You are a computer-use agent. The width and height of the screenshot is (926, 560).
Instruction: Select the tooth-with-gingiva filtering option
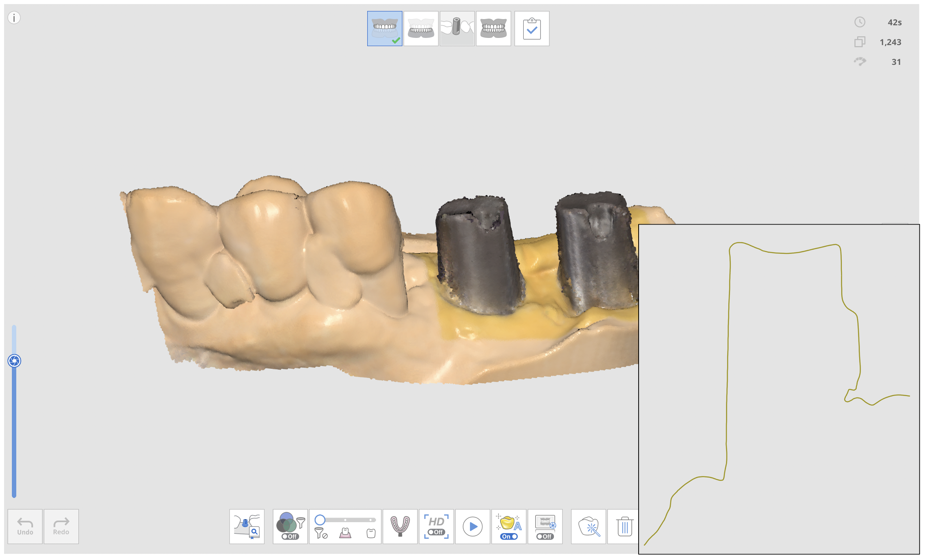click(345, 533)
